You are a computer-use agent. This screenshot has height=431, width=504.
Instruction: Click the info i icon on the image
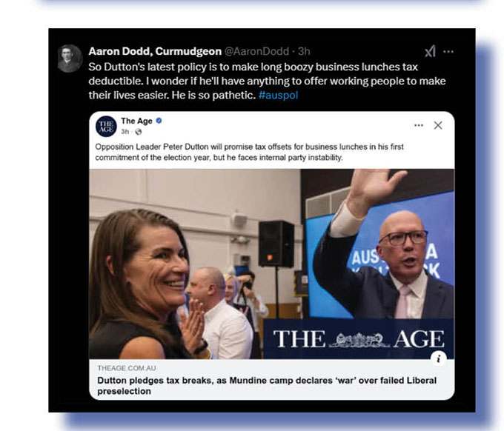(x=439, y=358)
